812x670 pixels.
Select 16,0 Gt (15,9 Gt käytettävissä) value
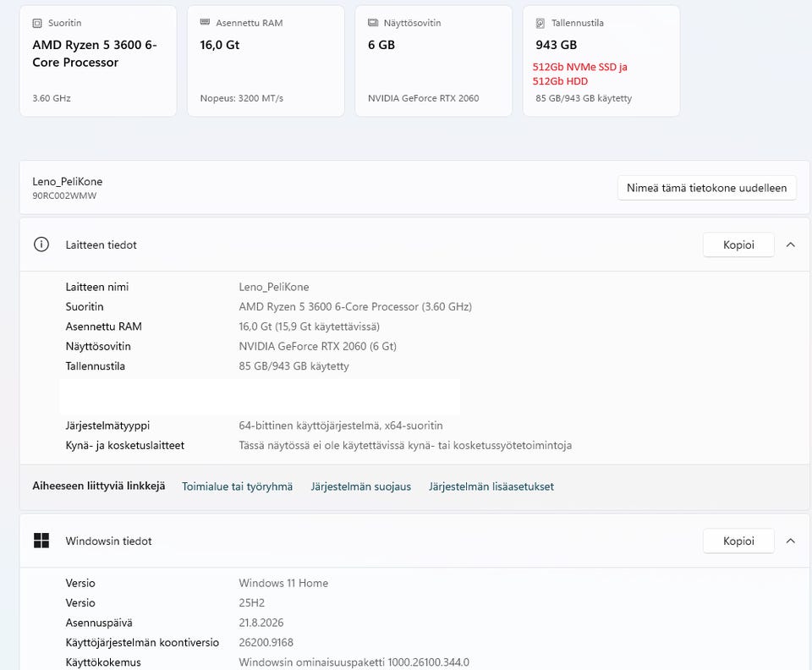tap(310, 327)
